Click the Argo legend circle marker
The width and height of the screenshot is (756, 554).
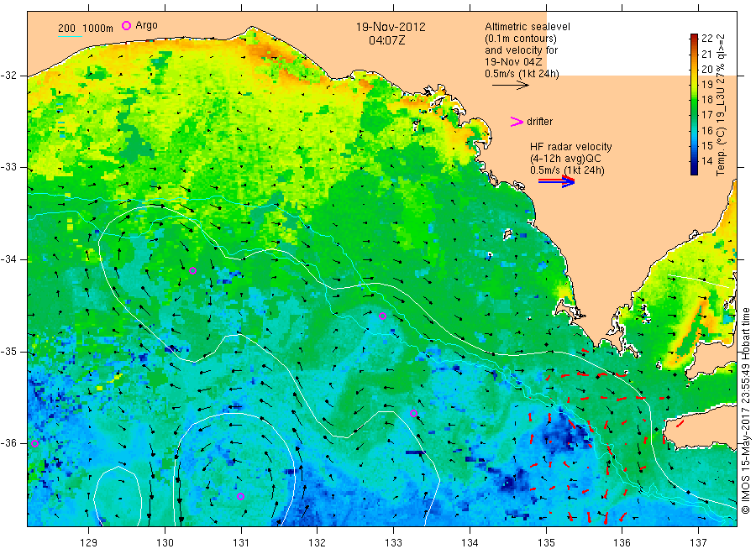coord(126,25)
